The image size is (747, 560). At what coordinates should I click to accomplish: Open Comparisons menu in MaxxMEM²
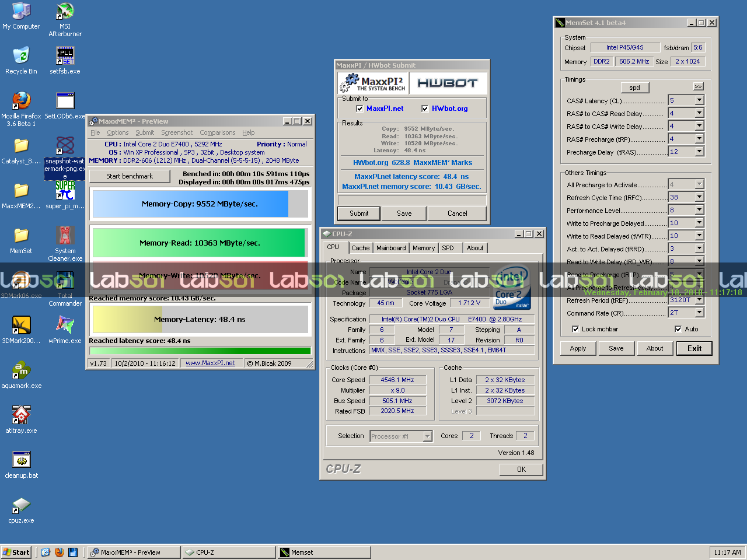pos(217,132)
